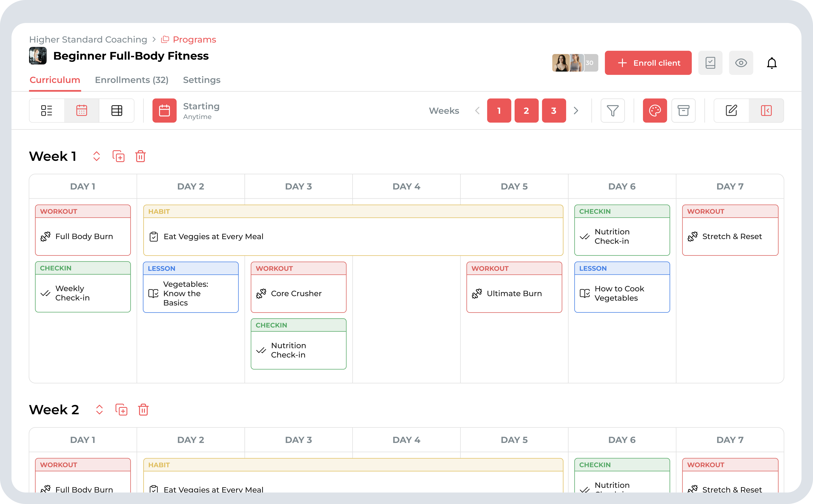Image resolution: width=813 pixels, height=504 pixels.
Task: Jump to week 3
Action: pyautogui.click(x=554, y=110)
